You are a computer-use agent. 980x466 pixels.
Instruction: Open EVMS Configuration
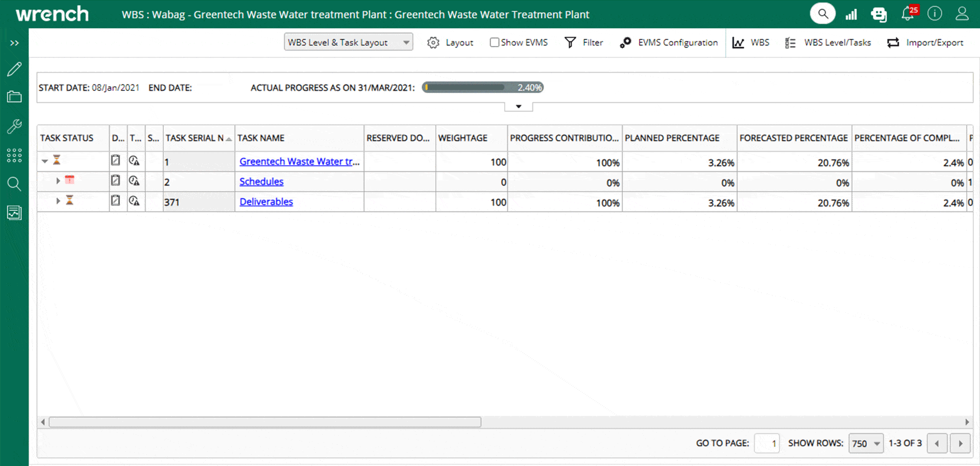click(x=669, y=42)
